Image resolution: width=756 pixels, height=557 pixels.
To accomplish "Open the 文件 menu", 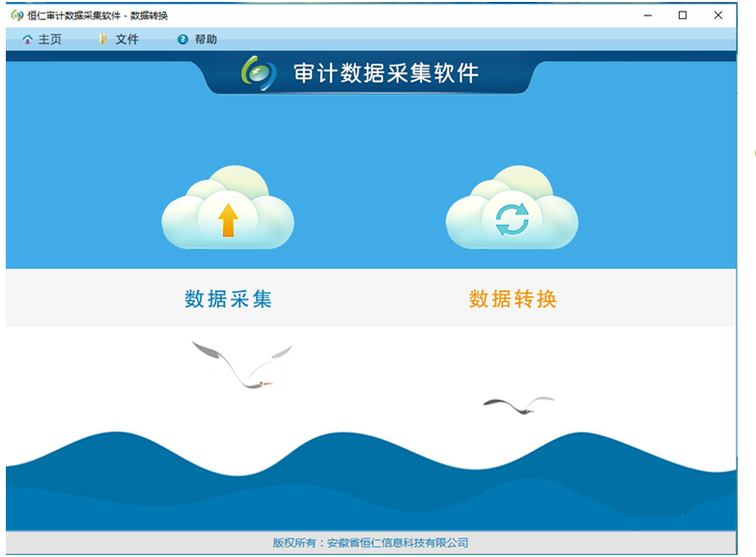I will pyautogui.click(x=119, y=40).
